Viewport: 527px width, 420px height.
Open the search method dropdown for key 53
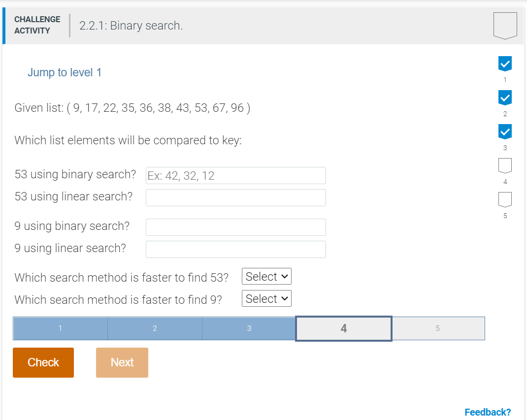(266, 276)
